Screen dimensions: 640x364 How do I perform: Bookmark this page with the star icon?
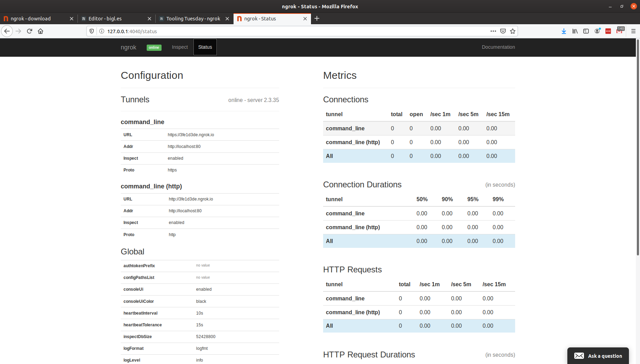click(x=513, y=31)
